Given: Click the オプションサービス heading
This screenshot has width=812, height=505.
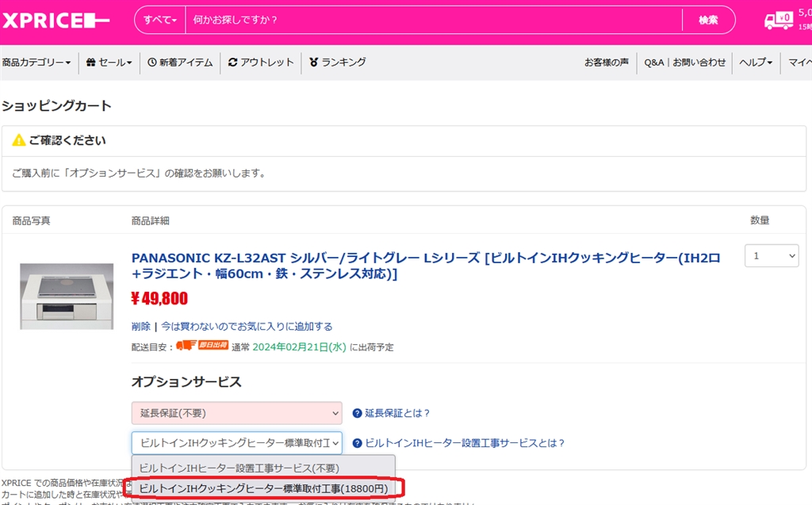Looking at the screenshot, I should click(x=186, y=382).
